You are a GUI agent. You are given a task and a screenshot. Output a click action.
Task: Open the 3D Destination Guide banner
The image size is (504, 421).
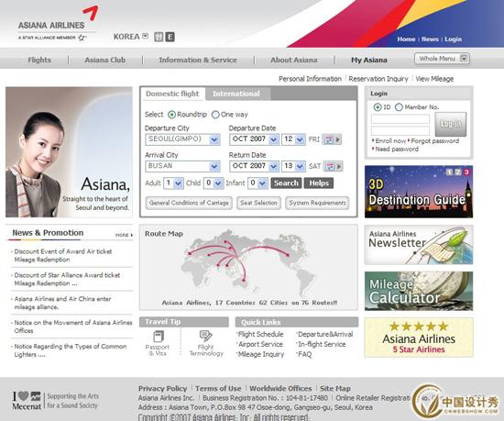tap(419, 192)
